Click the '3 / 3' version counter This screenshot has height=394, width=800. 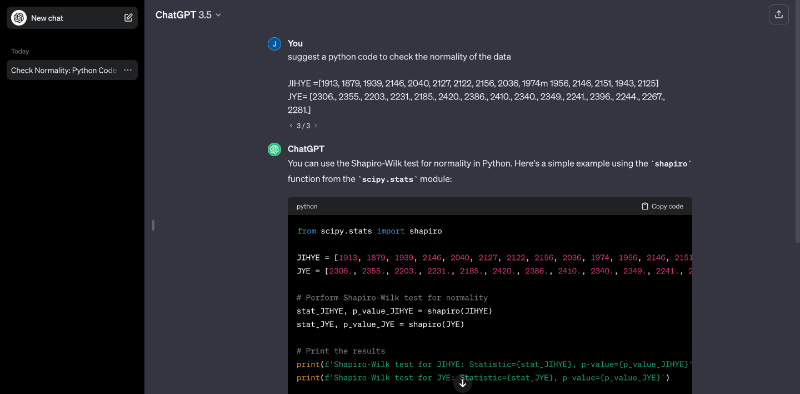pyautogui.click(x=303, y=126)
